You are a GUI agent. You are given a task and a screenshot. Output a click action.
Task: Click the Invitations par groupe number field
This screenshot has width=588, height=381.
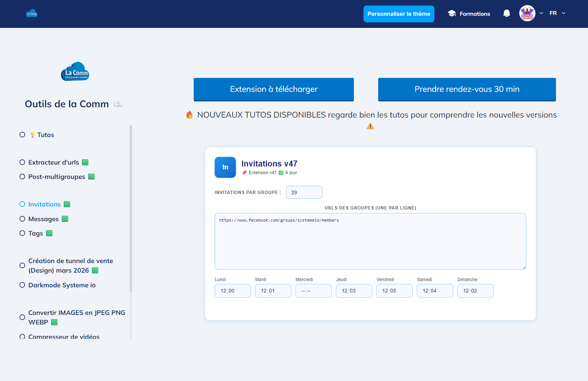coord(304,192)
